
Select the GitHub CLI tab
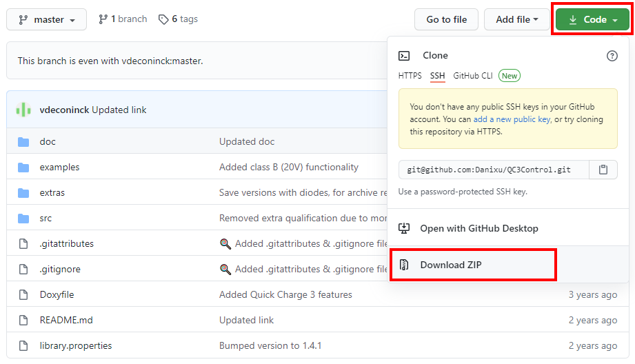[x=472, y=76]
